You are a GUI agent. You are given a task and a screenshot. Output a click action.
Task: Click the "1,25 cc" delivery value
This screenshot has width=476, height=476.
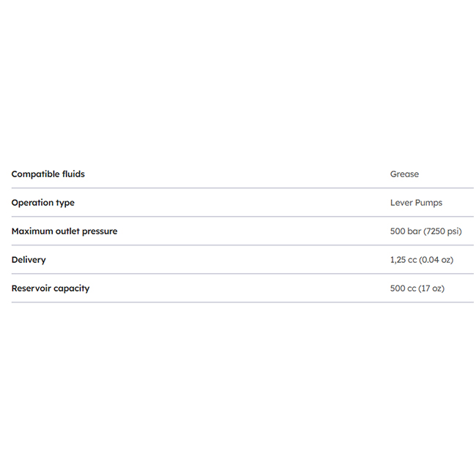(x=404, y=260)
